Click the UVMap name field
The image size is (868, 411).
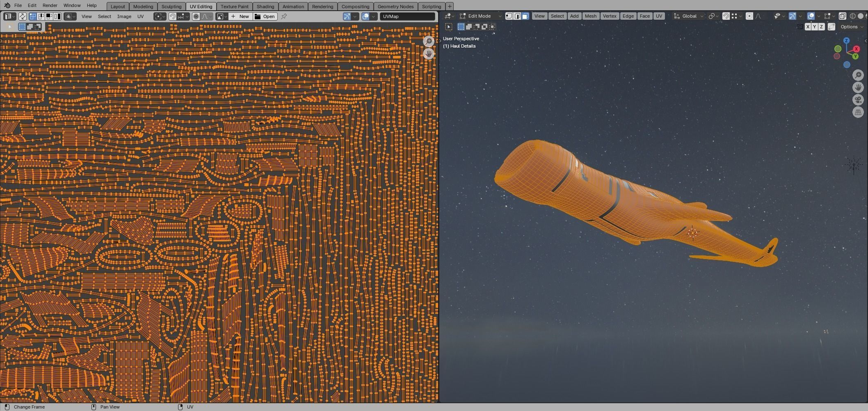point(407,16)
